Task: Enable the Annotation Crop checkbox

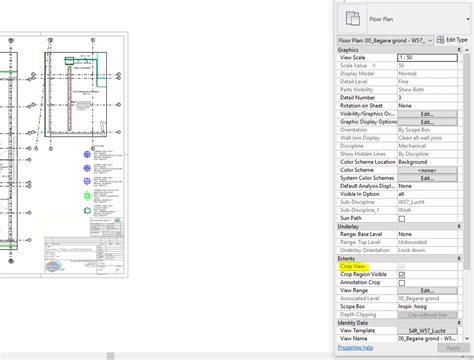Action: click(402, 283)
